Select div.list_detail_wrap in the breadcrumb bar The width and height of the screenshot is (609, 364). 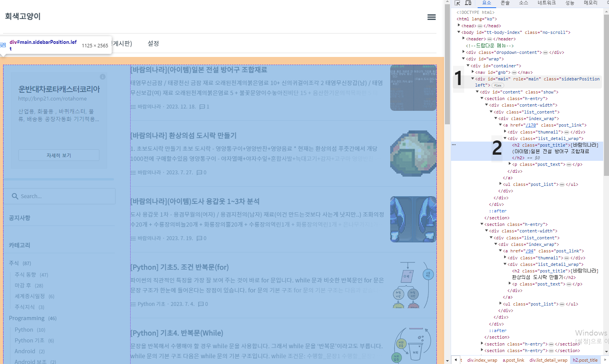[548, 360]
